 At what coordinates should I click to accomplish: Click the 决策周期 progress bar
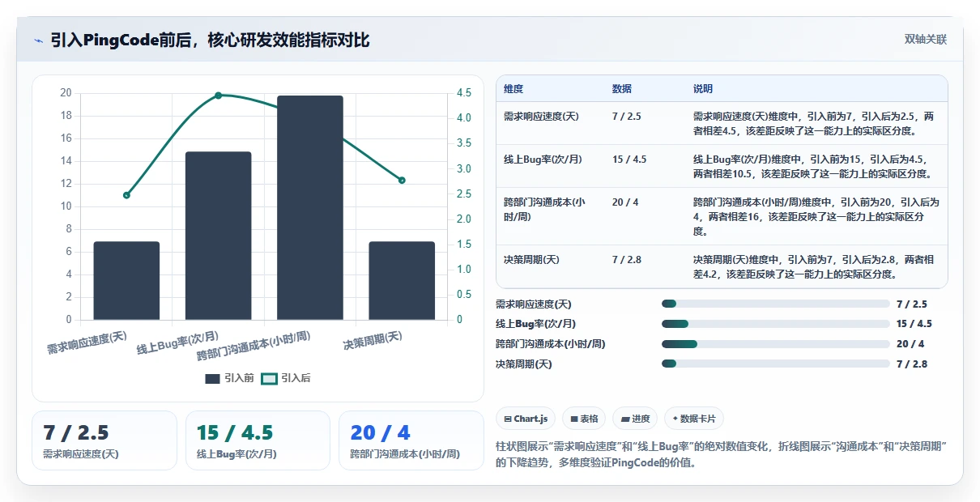tap(775, 364)
